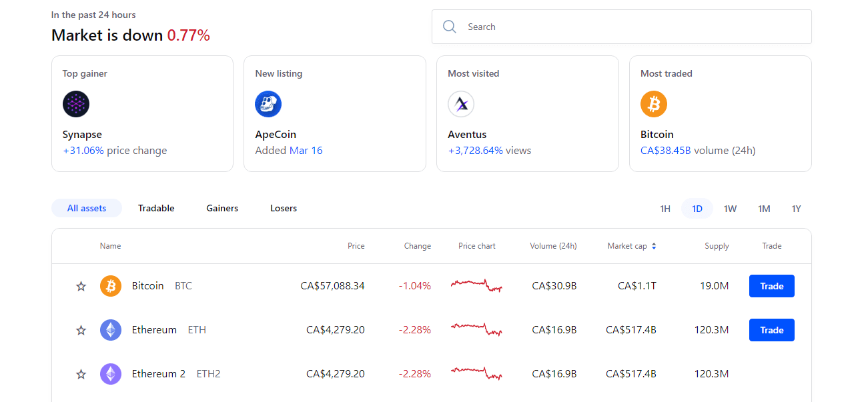Click the Price column header
Image resolution: width=868 pixels, height=402 pixels.
[x=356, y=246]
